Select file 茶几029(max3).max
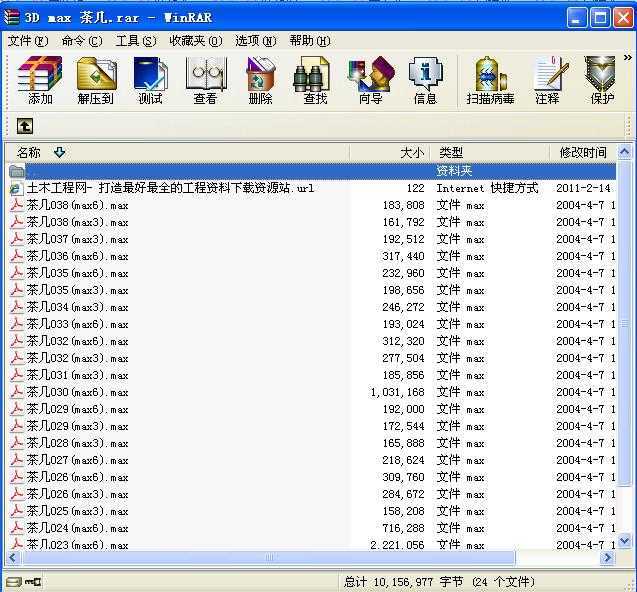 coord(78,426)
